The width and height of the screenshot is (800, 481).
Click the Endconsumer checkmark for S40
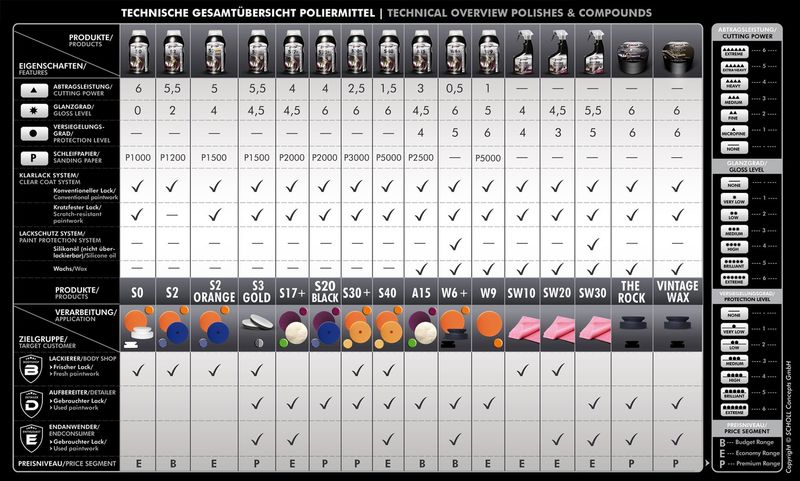pyautogui.click(x=388, y=439)
